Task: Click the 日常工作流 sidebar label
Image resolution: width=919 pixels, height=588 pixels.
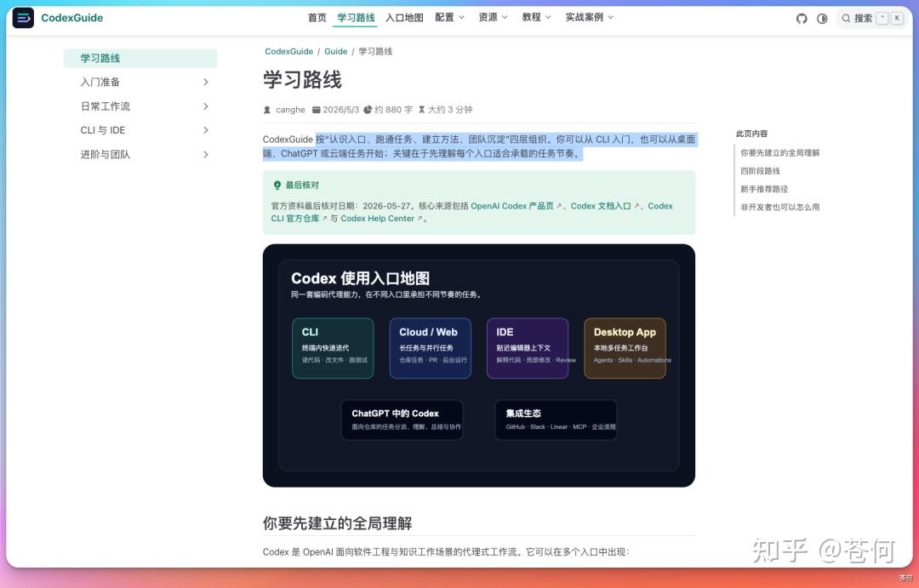Action: [106, 106]
